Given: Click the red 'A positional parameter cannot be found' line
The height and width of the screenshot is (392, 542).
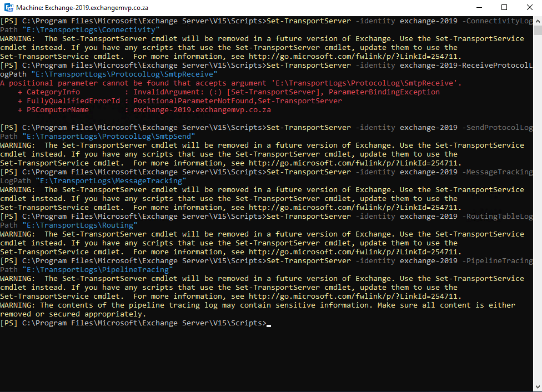Looking at the screenshot, I should click(x=230, y=83).
